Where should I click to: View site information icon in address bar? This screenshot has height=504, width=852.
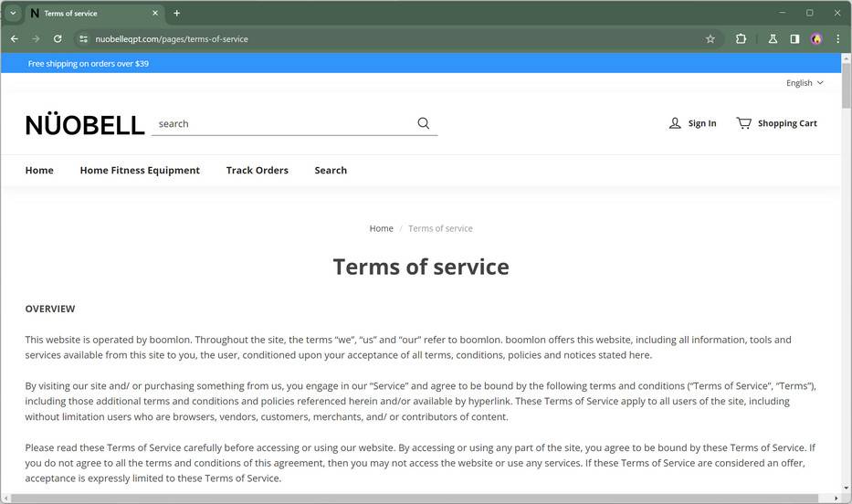coord(83,38)
